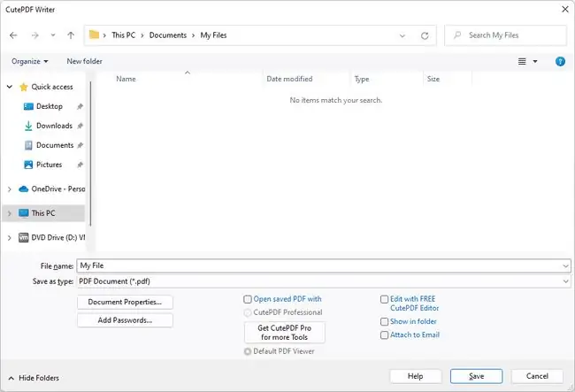Image resolution: width=575 pixels, height=392 pixels.
Task: Click the folder icon in the address bar
Action: [x=95, y=35]
